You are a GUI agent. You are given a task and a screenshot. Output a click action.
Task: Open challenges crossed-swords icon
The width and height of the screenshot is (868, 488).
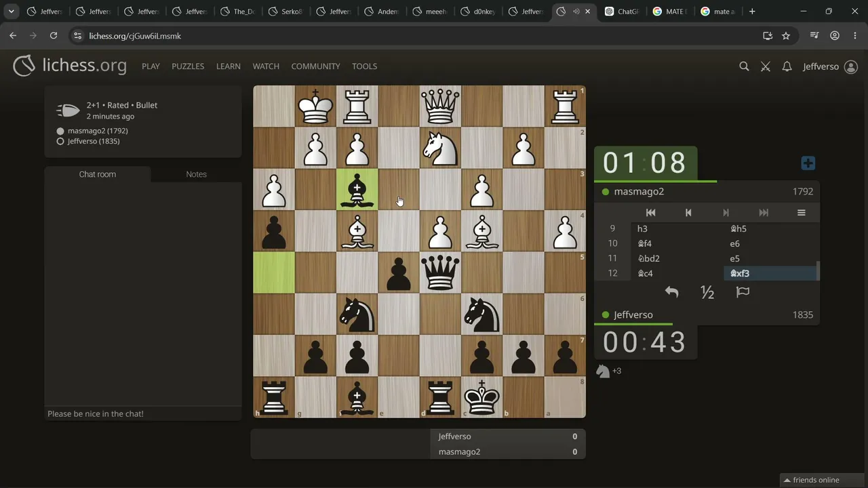[x=766, y=66]
